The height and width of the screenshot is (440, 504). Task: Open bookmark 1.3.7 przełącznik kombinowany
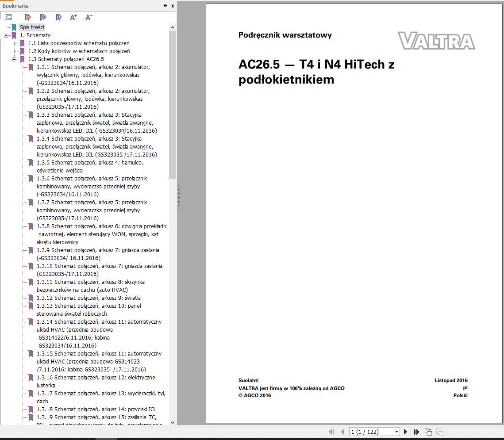92,210
